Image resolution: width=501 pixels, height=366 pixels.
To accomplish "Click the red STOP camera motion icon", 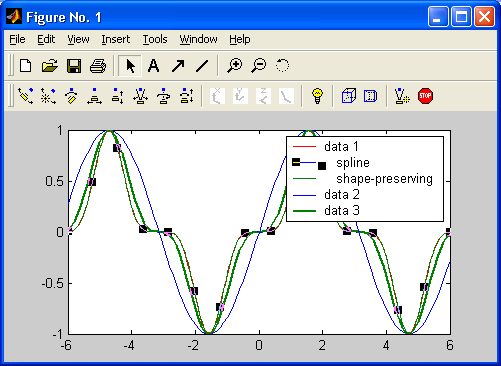I will coord(425,96).
